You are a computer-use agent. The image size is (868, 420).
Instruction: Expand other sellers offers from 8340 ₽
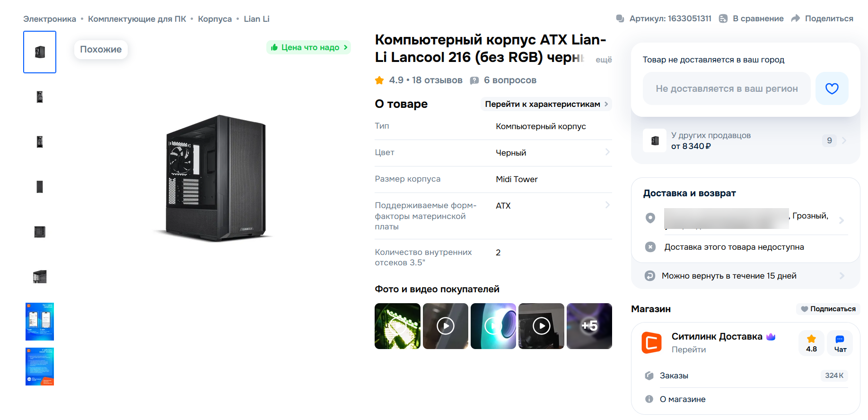(x=844, y=140)
